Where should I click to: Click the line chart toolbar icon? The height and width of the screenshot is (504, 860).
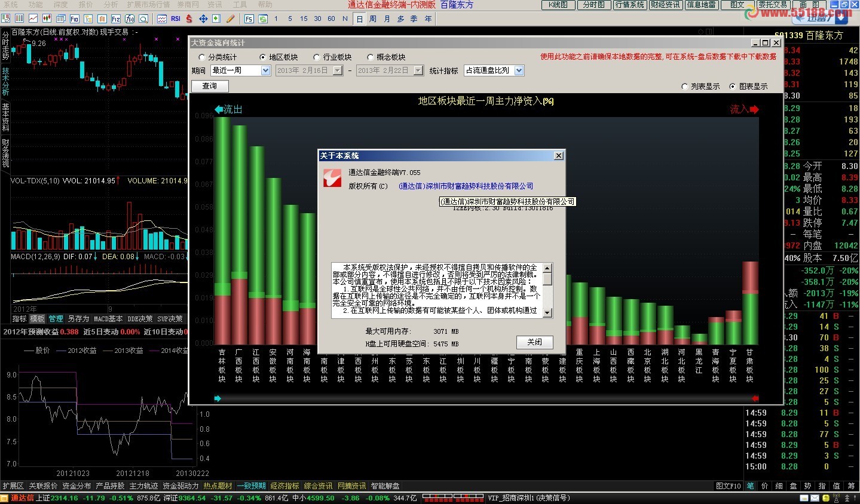click(33, 19)
